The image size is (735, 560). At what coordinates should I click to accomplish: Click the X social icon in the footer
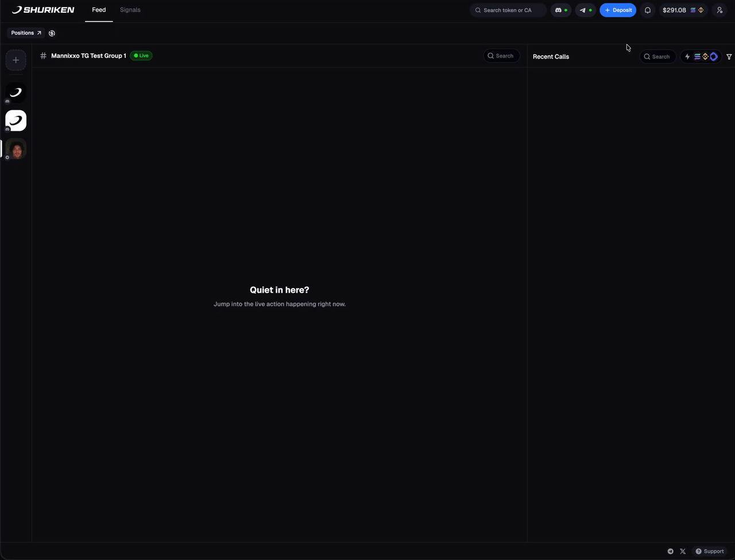tap(683, 551)
